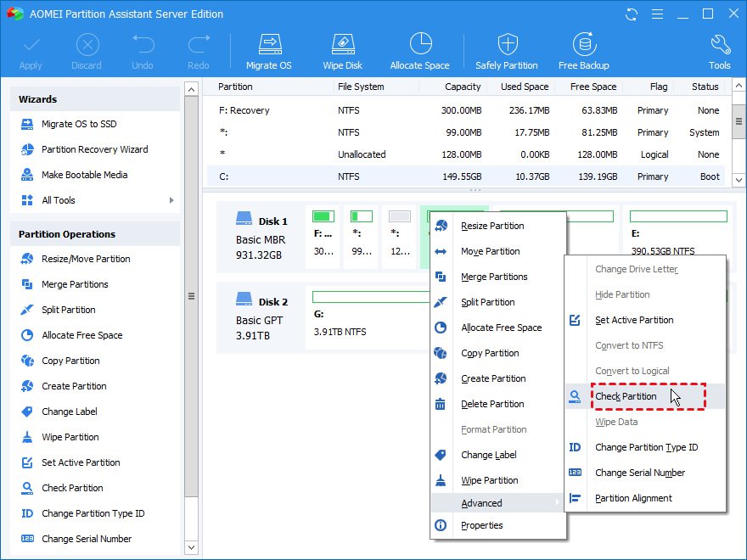The image size is (747, 560).
Task: Click the Disk 1 drive icon
Action: click(244, 219)
